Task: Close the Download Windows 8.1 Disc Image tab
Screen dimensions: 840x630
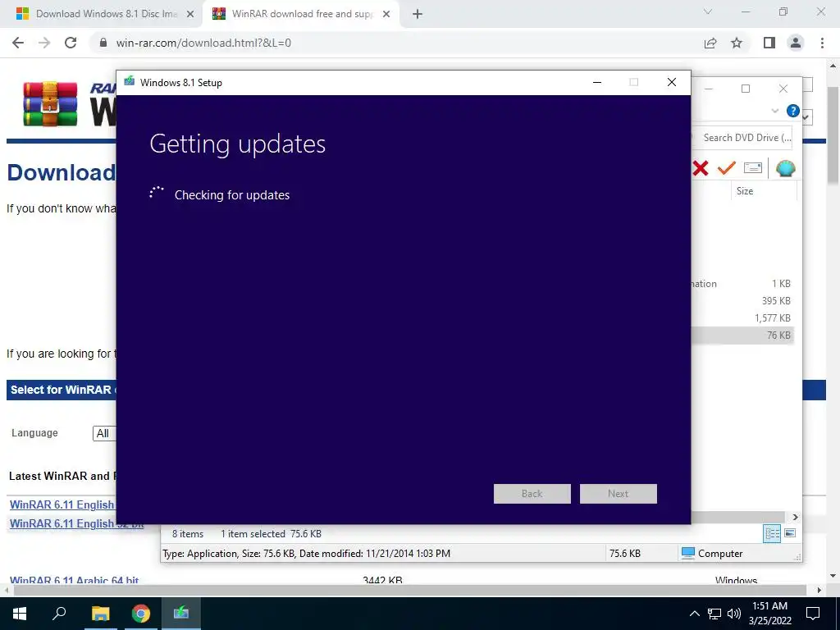Action: pyautogui.click(x=189, y=14)
